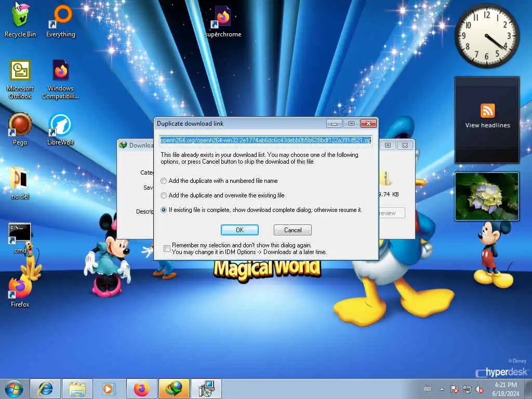Open Action Center flag tray icon
The image size is (532, 399).
(454, 389)
